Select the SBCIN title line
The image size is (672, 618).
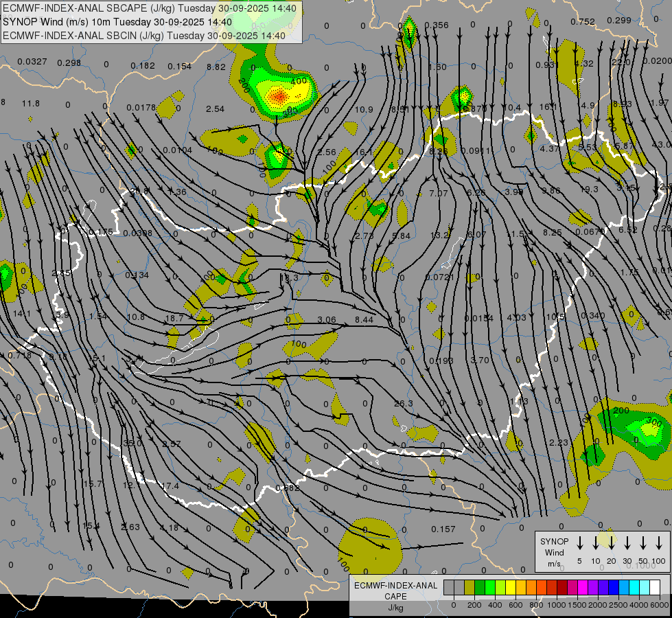click(x=144, y=36)
